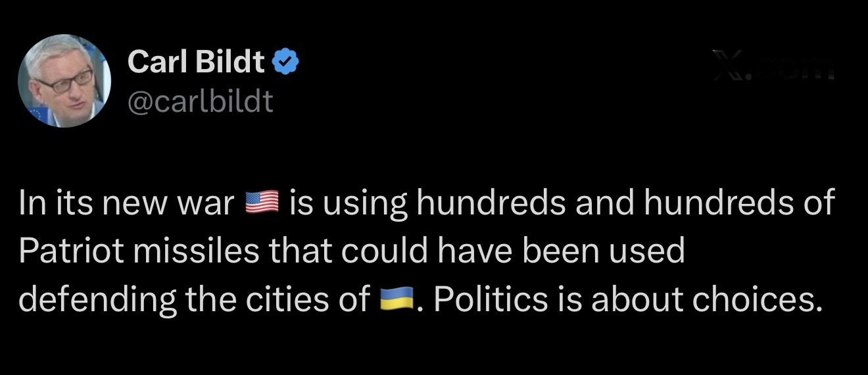Open the @carlbildt handle link
Screen dimensions: 868x375
click(200, 101)
